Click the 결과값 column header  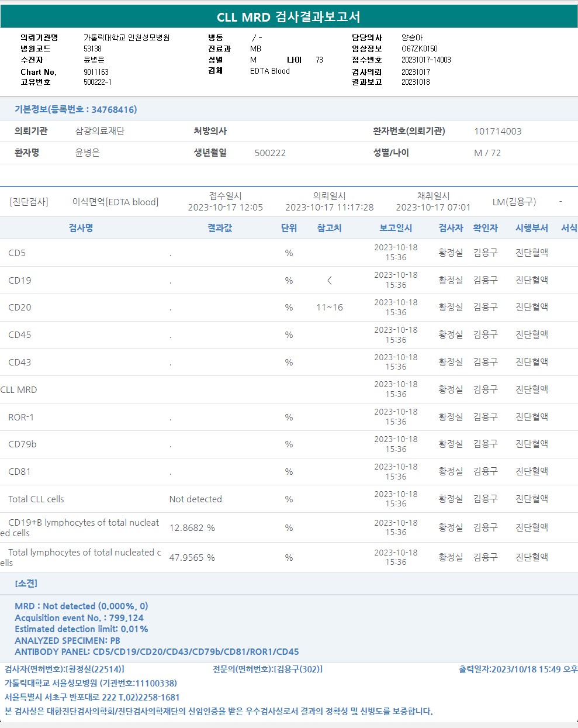tap(220, 228)
